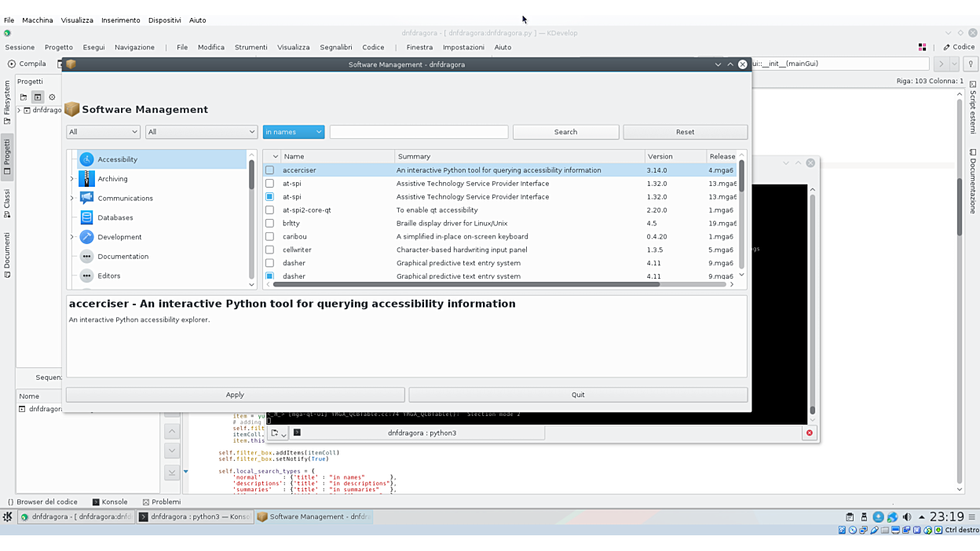This screenshot has height=551, width=980.
Task: Click the Editors category icon
Action: tap(87, 275)
